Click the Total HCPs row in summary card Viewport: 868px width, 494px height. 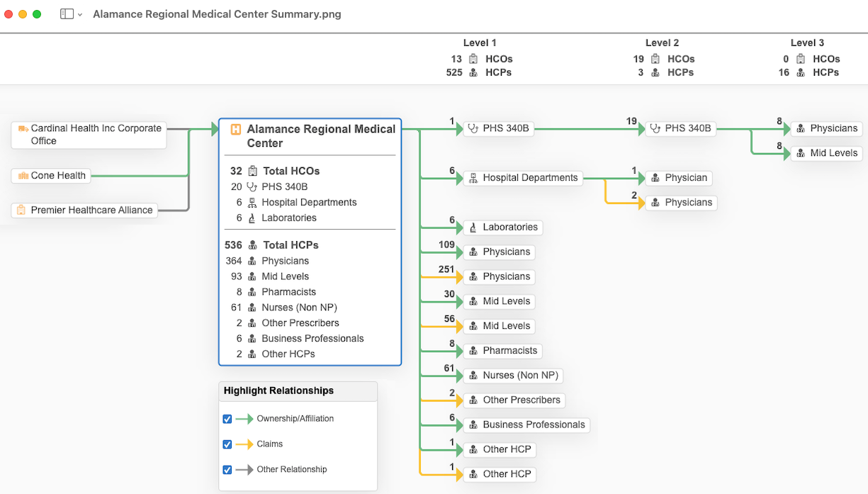point(291,245)
